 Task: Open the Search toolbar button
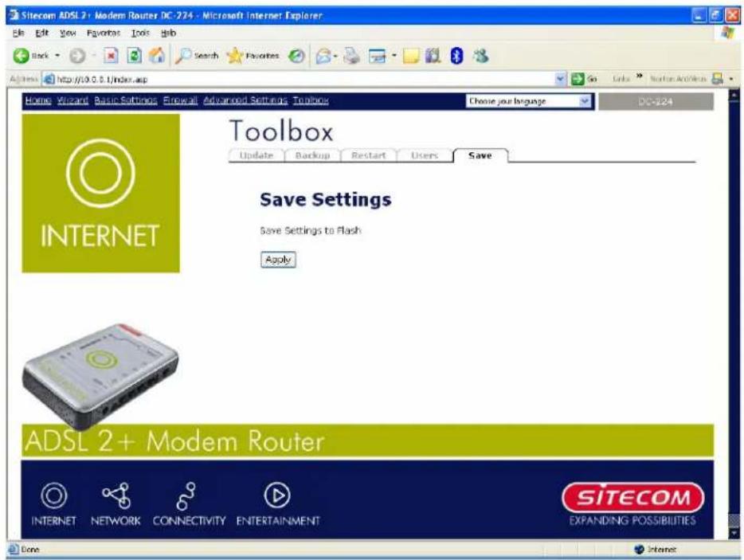click(197, 56)
